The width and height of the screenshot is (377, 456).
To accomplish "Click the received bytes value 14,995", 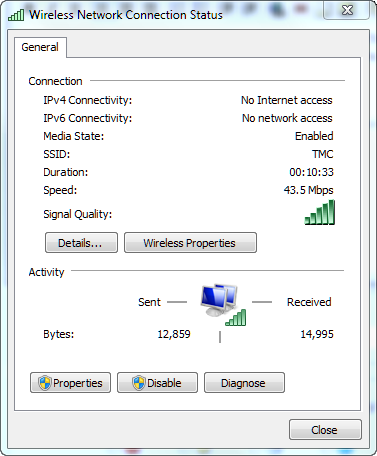I will point(317,334).
